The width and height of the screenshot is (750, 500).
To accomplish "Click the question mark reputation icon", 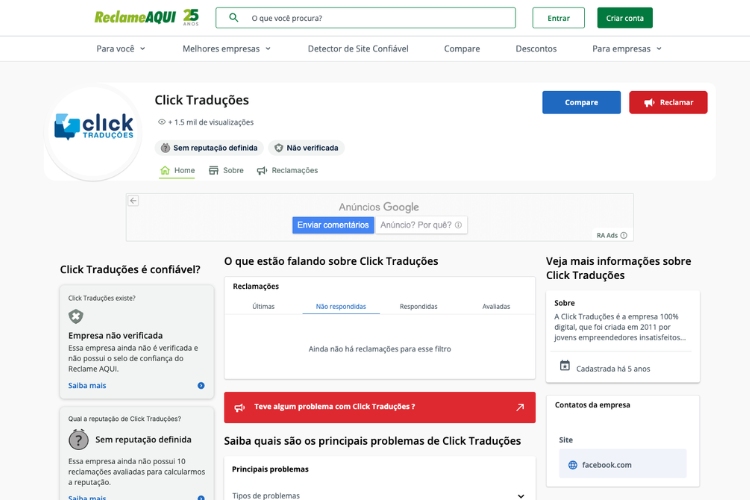I will coord(78,439).
